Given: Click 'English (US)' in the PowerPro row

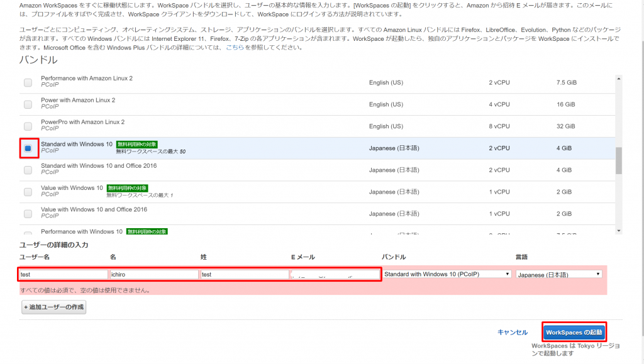Looking at the screenshot, I should point(386,126).
